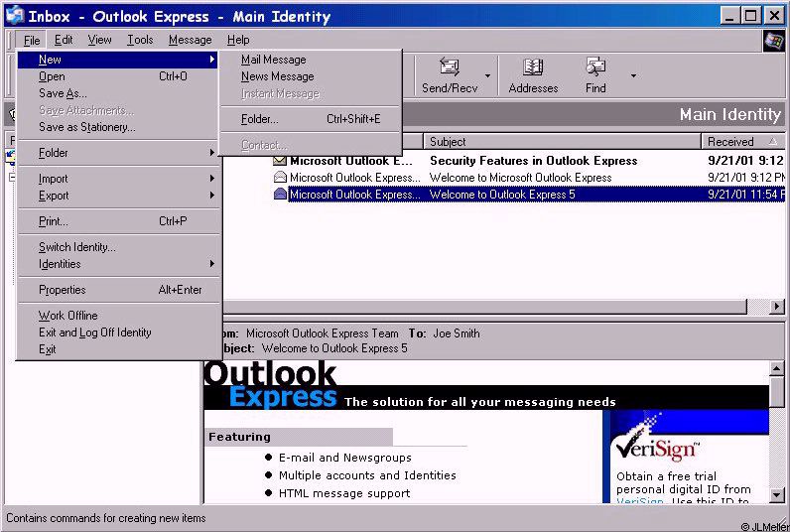Open the Send/Recv dropdown arrow
Viewport: 790px width, 532px height.
tap(487, 76)
